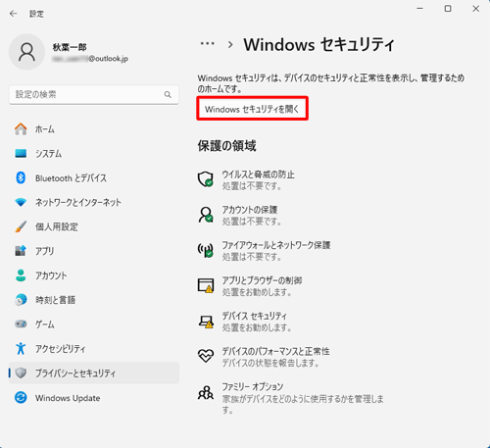490x448 pixels.
Task: Click the virus protection shield icon
Action: coord(206,179)
